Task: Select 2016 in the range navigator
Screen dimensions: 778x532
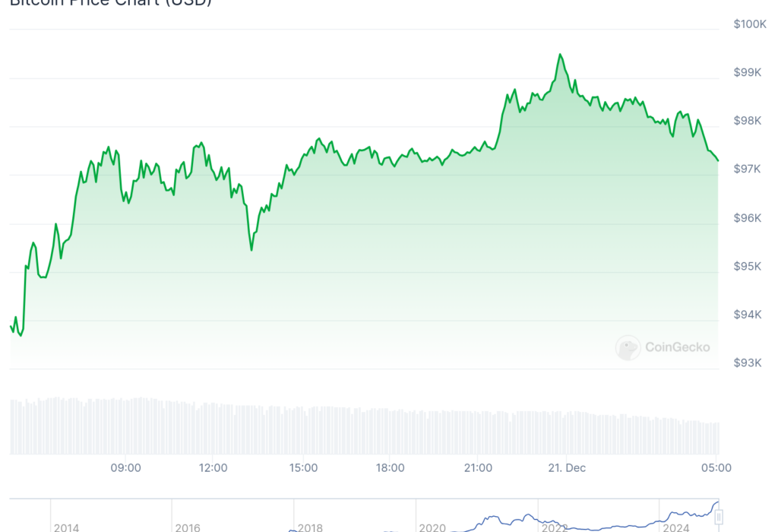Action: (x=188, y=527)
